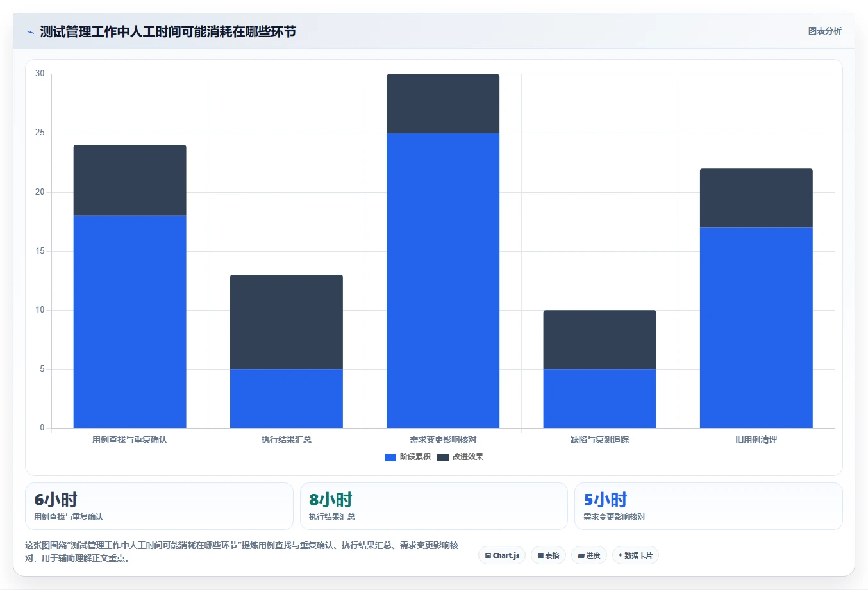Click the chart title 测试管理工作中人工时间可能消耗在哪些环节
Image resolution: width=868 pixels, height=590 pixels.
click(x=168, y=31)
